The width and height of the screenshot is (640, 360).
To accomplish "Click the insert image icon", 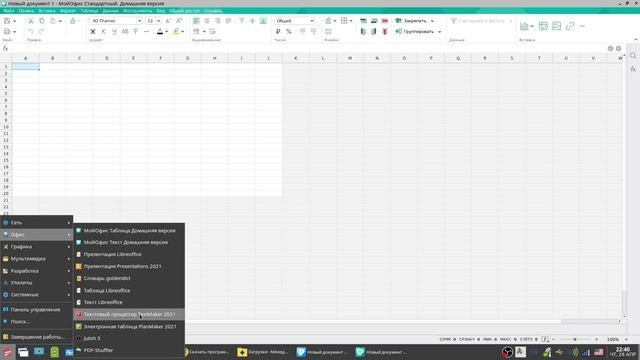I will tap(556, 26).
